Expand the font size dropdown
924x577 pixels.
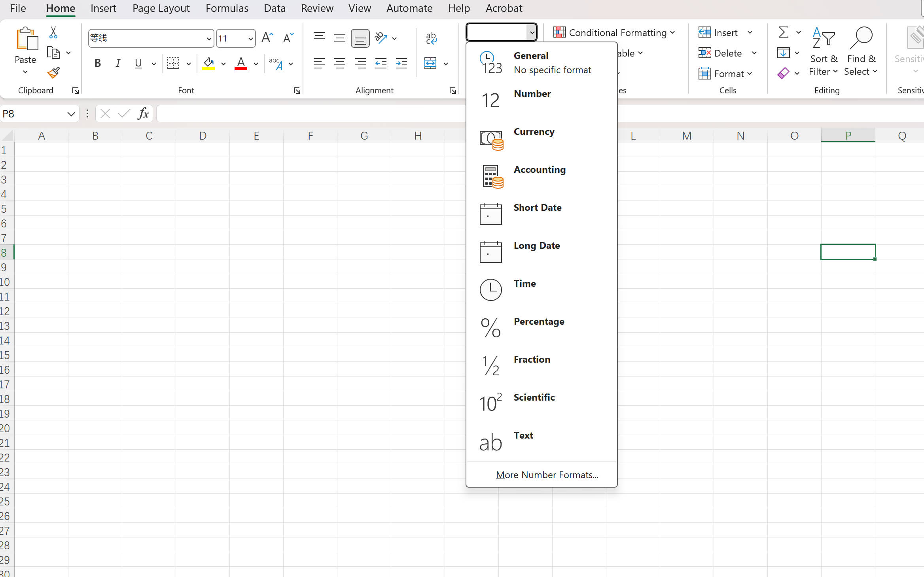pos(250,39)
